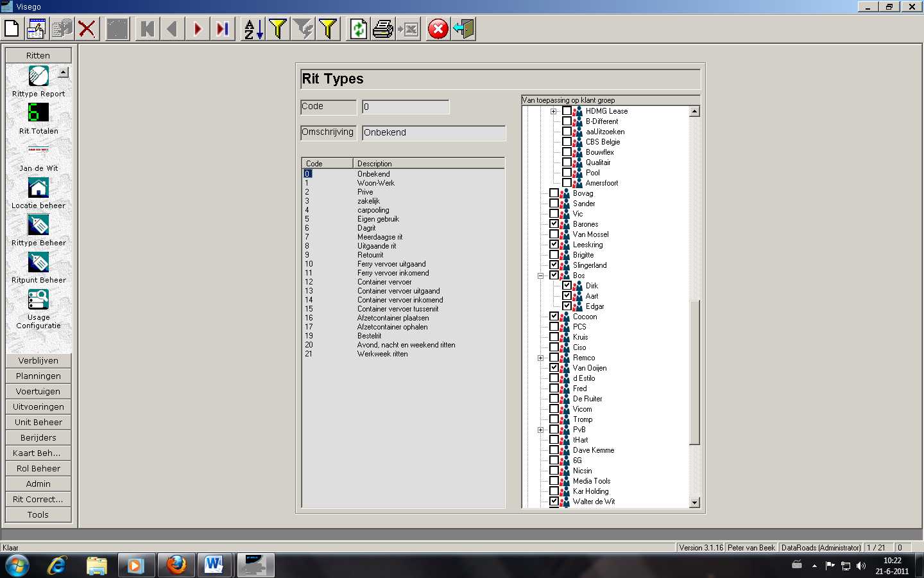Click the green refresh icon
924x578 pixels.
pos(359,29)
